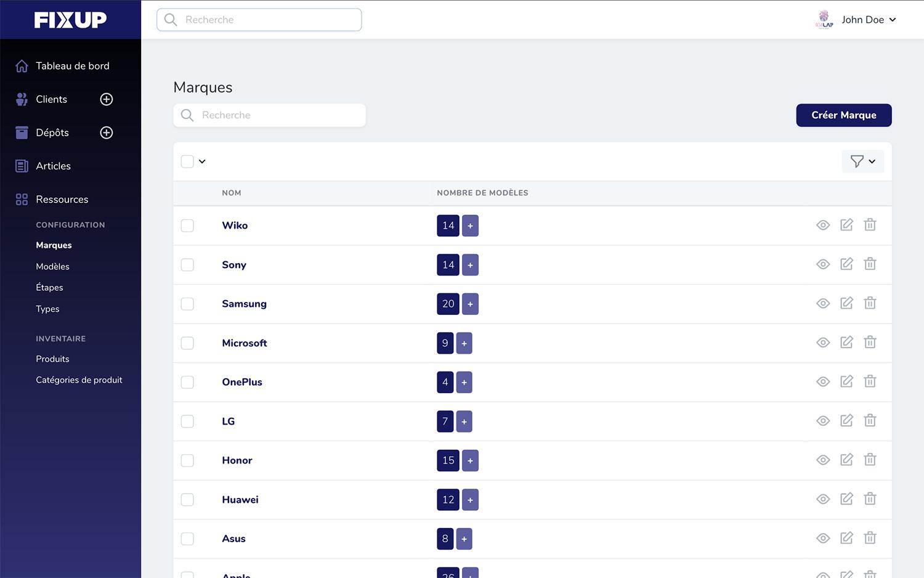Click the Créer Marque button
Screen dimensions: 924x578
click(843, 115)
